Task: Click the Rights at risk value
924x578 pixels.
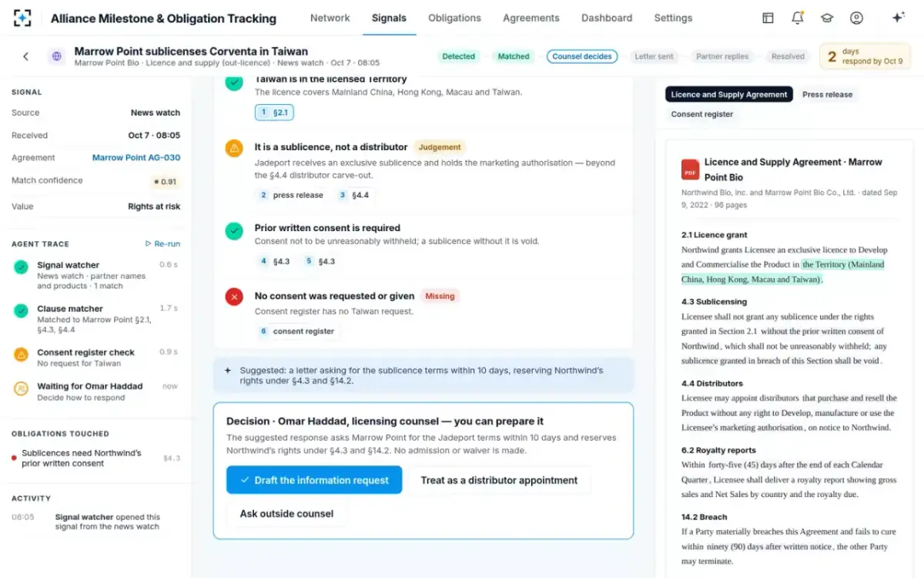Action: coord(154,207)
